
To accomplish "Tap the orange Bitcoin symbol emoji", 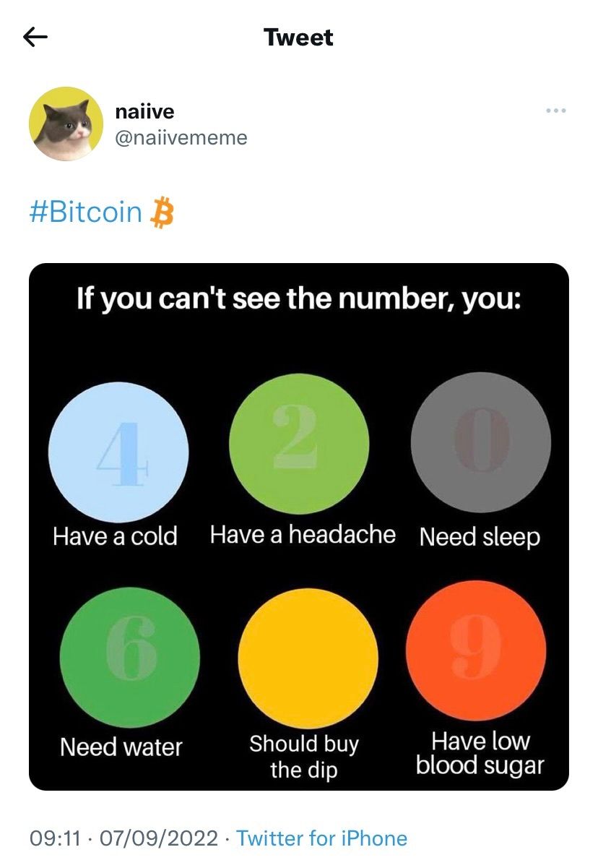I will click(162, 213).
